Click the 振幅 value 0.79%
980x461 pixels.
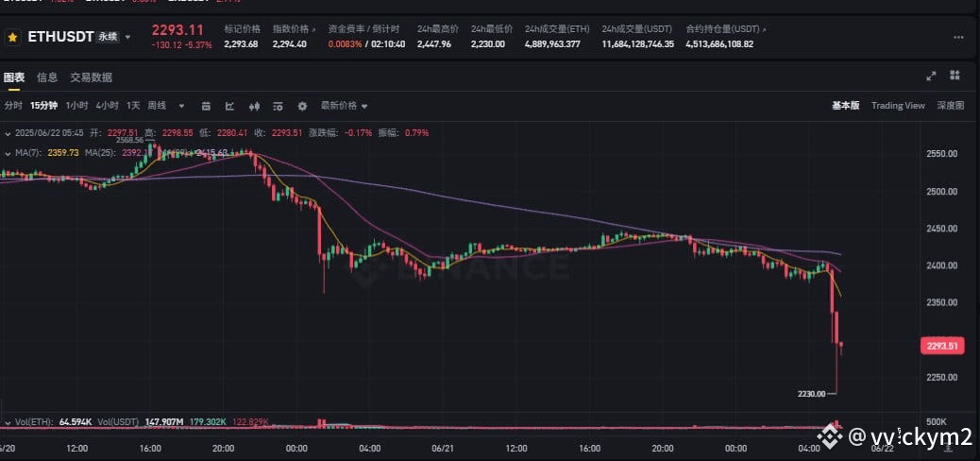point(417,132)
